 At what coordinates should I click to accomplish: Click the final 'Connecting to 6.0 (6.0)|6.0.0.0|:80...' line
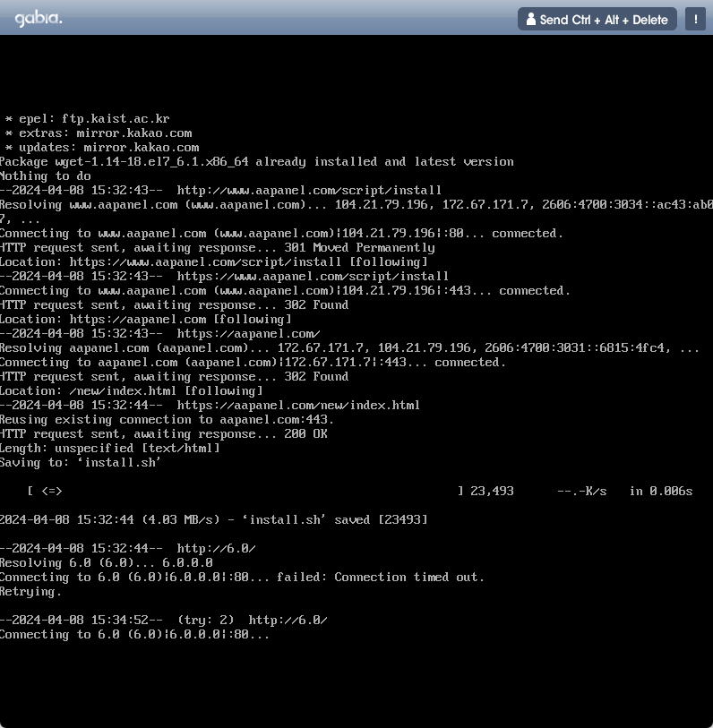point(134,635)
